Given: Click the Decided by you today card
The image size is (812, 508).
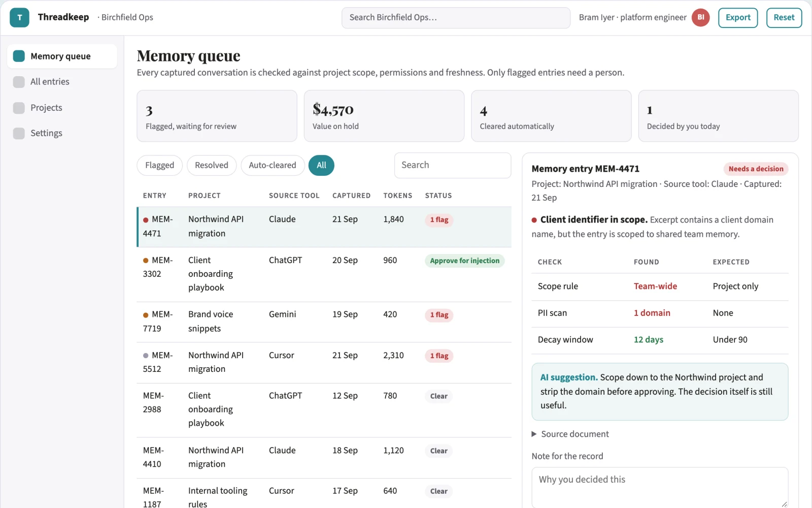Looking at the screenshot, I should pos(718,116).
